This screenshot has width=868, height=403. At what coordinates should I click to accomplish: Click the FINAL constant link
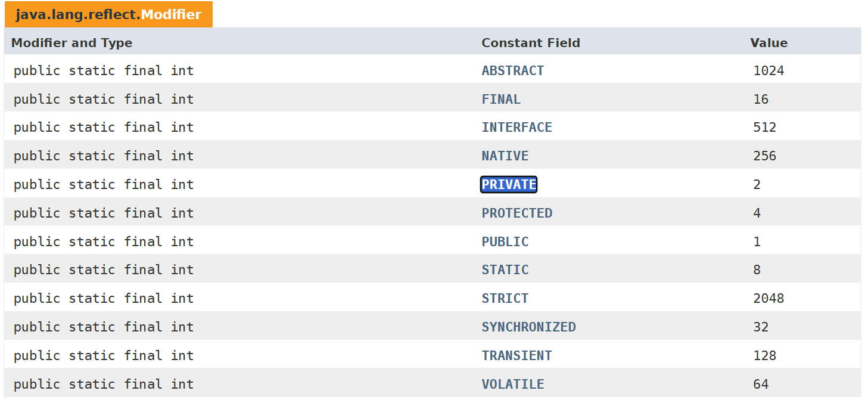501,99
